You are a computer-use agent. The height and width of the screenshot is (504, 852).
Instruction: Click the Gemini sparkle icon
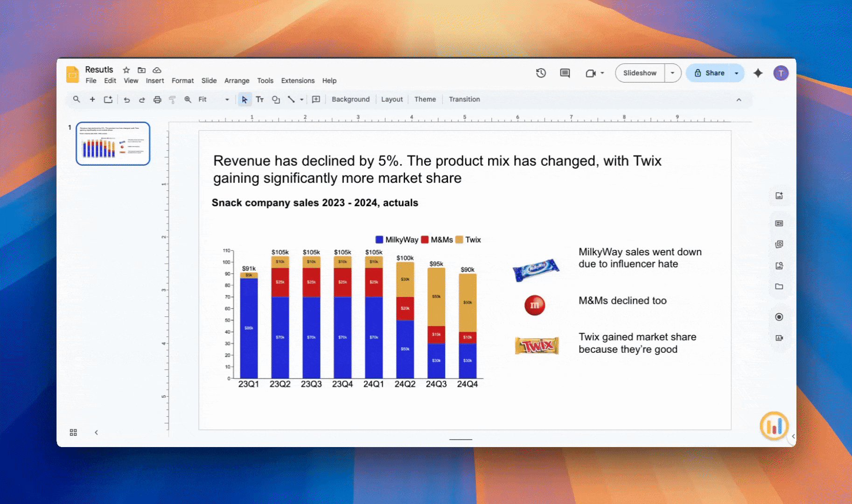click(758, 73)
